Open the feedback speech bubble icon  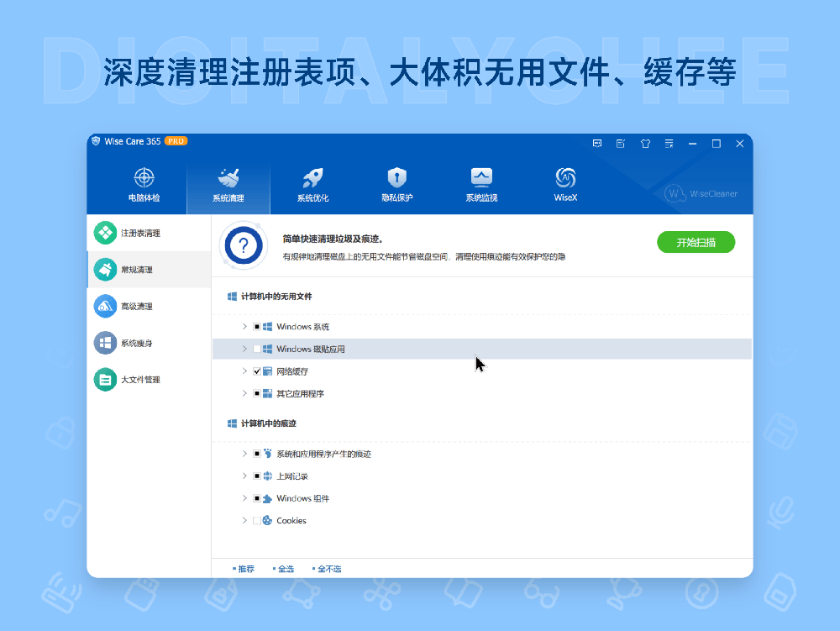tap(597, 143)
